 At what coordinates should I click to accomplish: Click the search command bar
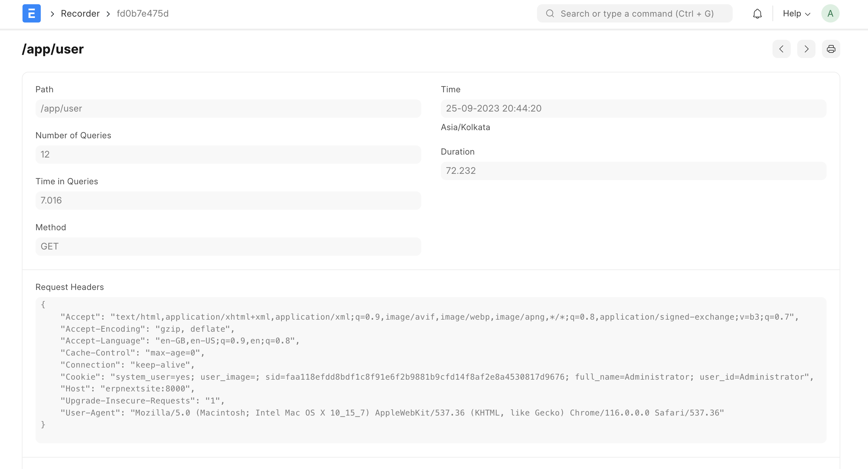tap(634, 13)
